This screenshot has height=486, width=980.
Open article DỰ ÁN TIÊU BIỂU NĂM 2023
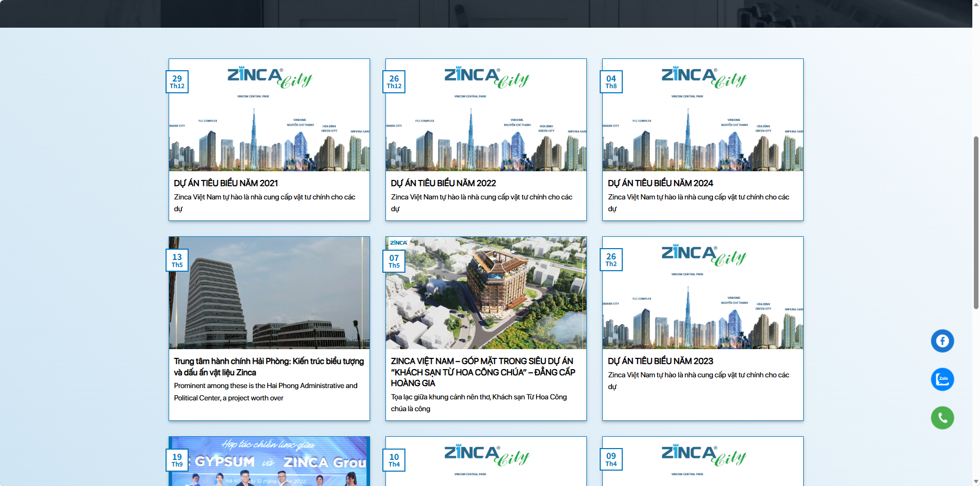click(660, 361)
